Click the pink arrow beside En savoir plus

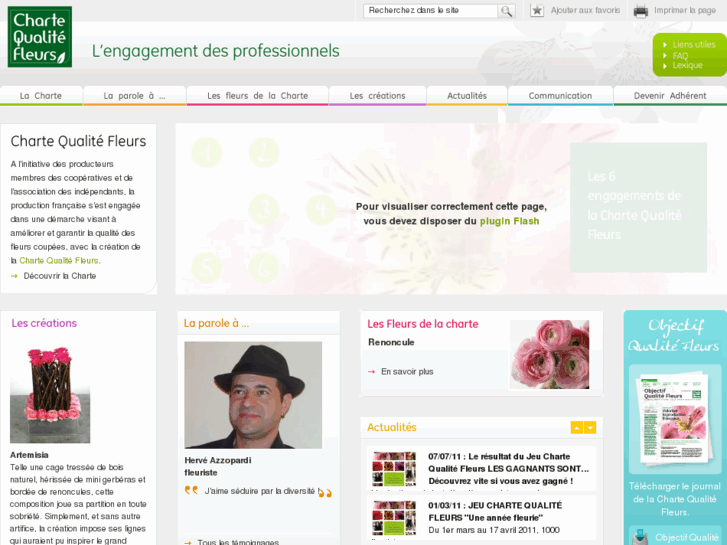tap(371, 372)
